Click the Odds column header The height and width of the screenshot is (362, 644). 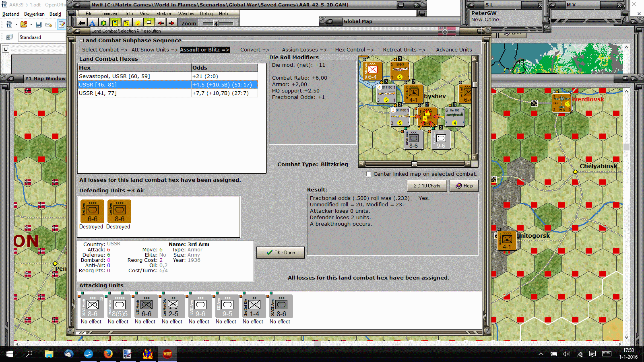225,68
